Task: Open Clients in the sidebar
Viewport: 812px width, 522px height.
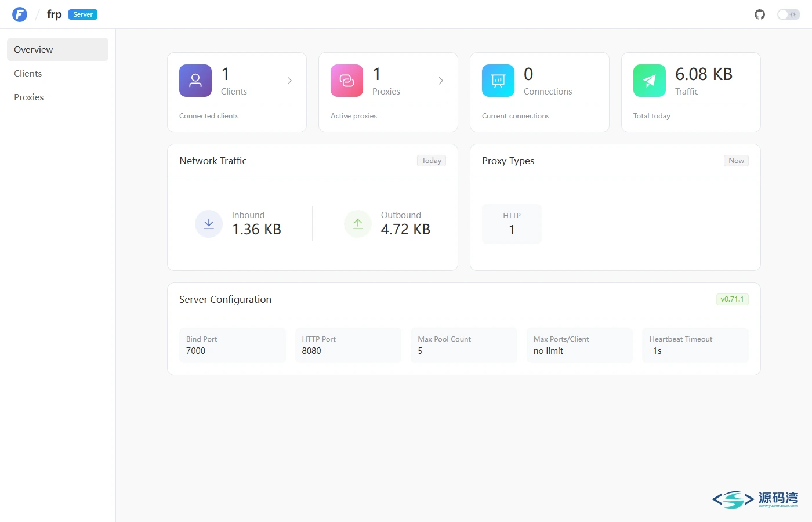Action: click(x=57, y=74)
